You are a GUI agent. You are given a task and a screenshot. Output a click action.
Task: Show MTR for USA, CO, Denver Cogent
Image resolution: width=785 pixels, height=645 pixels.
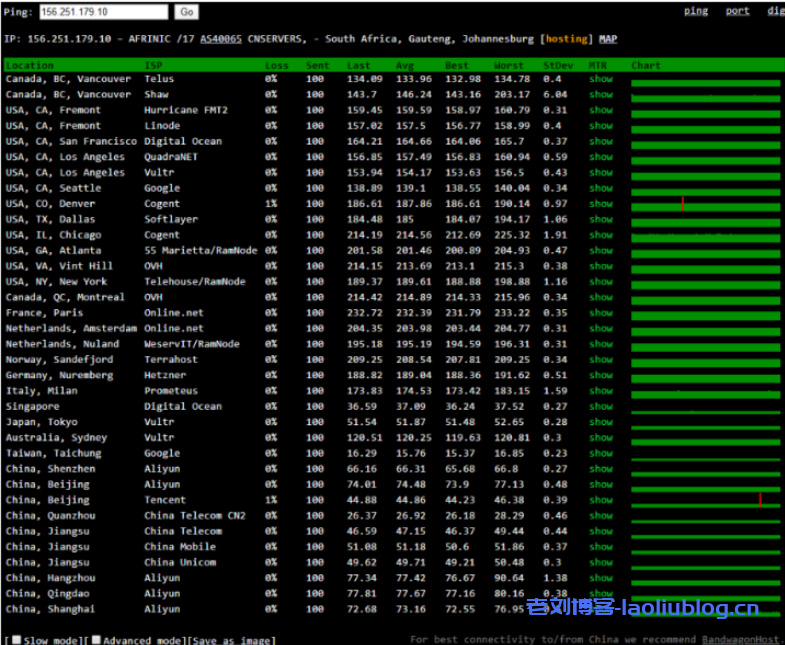pos(600,204)
